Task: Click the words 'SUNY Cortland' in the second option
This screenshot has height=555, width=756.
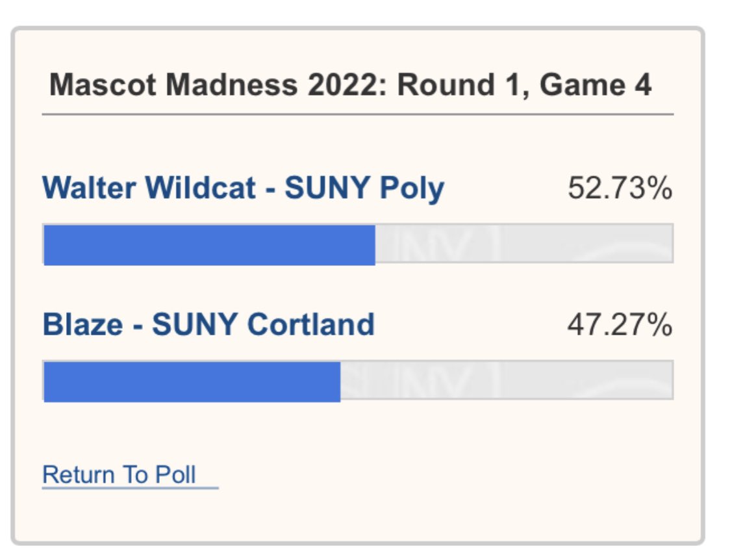Action: coord(263,324)
